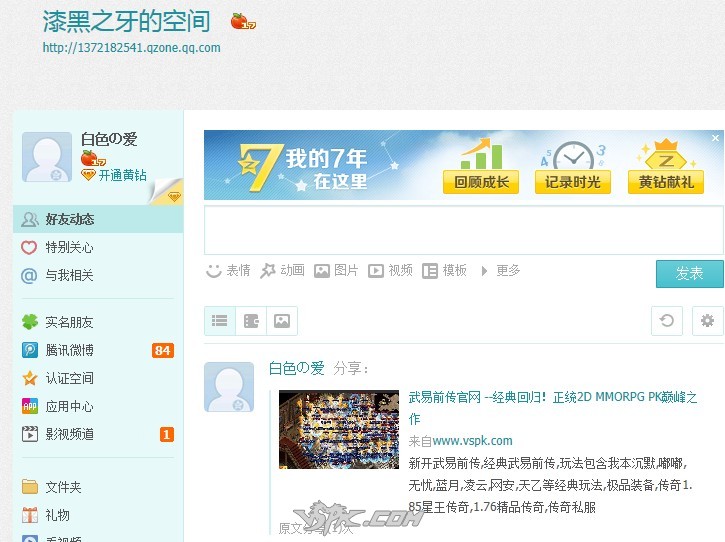This screenshot has height=542, width=725.
Task: Open 礼物 in the sidebar
Action: coord(98,515)
